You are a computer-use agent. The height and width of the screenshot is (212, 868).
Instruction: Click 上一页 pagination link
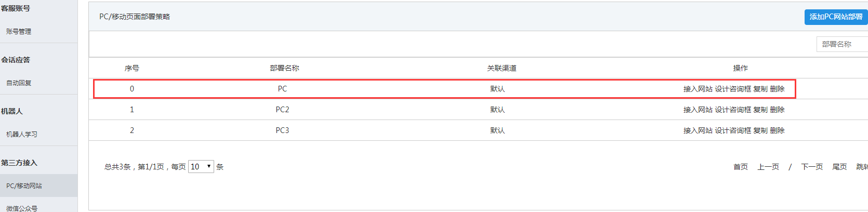tap(768, 167)
